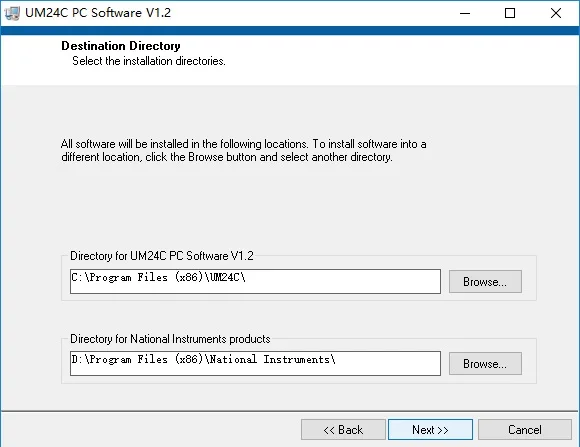Image resolution: width=580 pixels, height=447 pixels.
Task: Click the Select the installation directories subtitle
Action: (149, 61)
